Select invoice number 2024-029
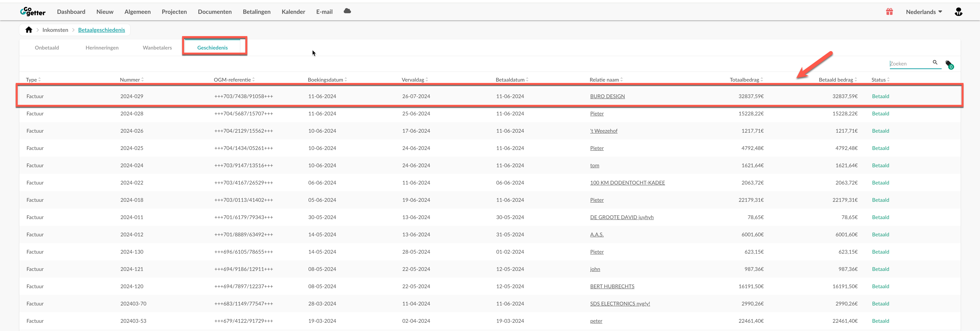Viewport: 980px width, 331px height. click(132, 96)
